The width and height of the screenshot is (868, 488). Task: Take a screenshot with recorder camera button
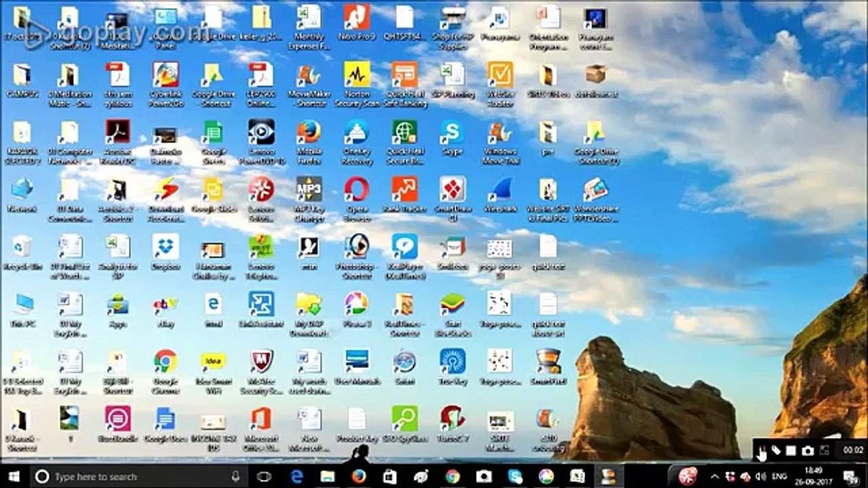coord(808,451)
